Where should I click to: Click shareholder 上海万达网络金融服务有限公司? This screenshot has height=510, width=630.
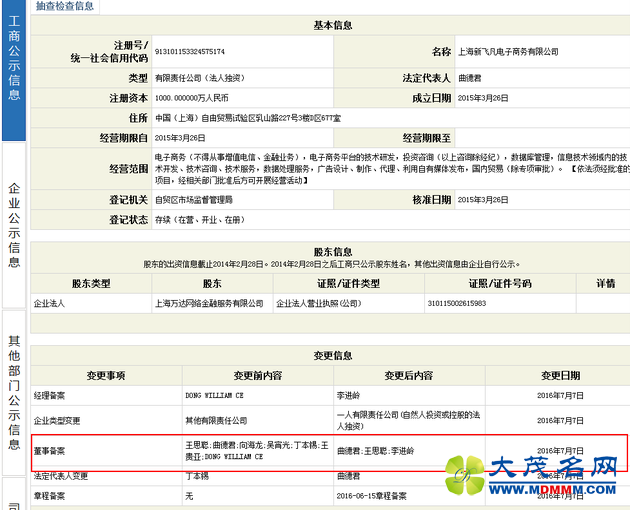209,303
